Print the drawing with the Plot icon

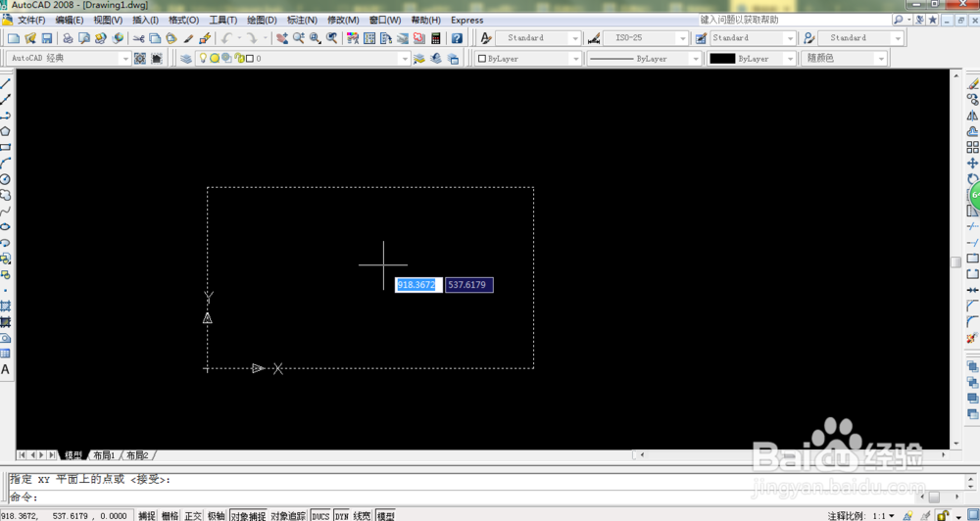click(68, 38)
